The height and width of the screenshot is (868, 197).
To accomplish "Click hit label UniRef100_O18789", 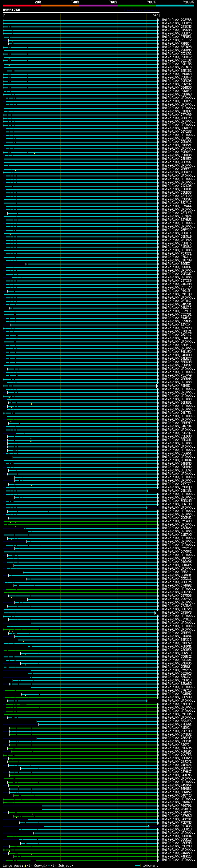I will tap(177, 260).
